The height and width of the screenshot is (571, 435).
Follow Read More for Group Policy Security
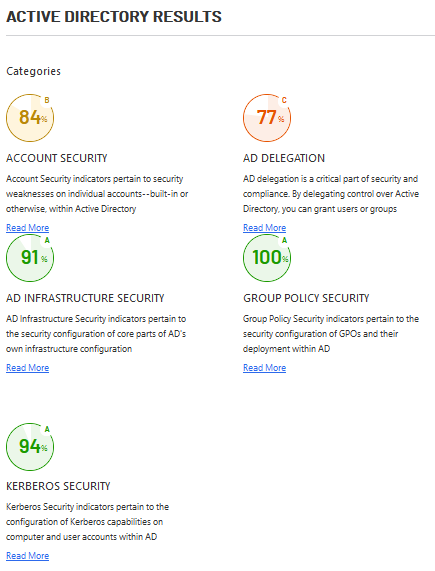(x=264, y=368)
